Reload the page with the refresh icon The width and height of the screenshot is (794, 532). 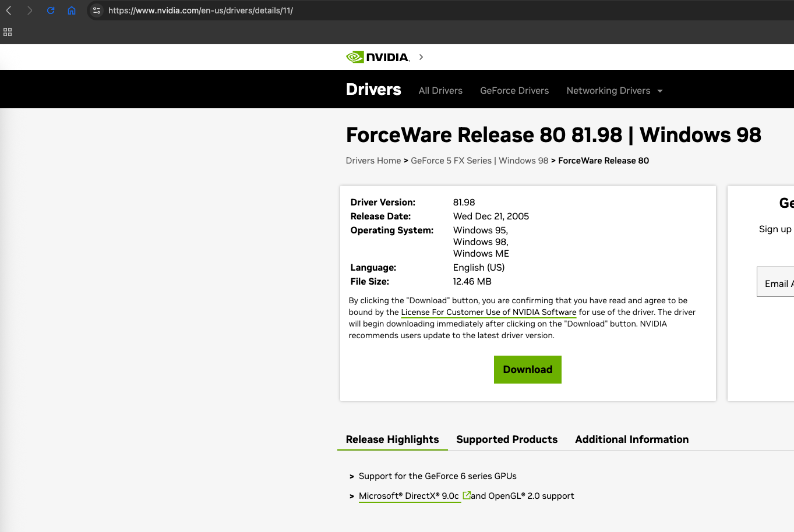51,10
